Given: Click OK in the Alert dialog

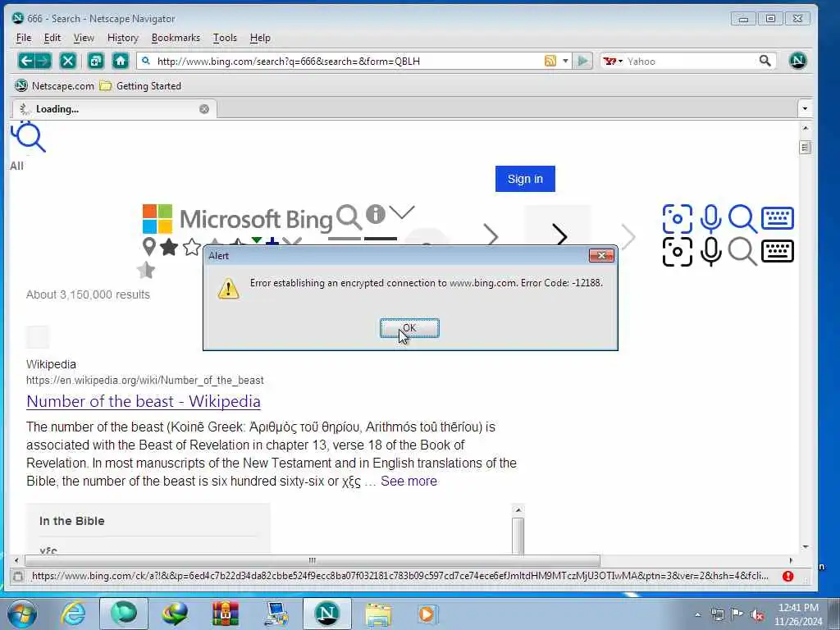Looking at the screenshot, I should coord(409,328).
